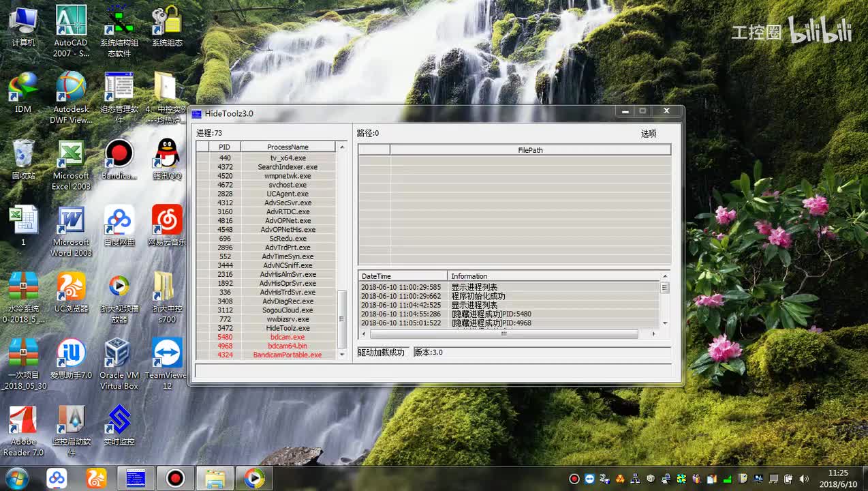Open file explorer from the taskbar
Image resolution: width=868 pixels, height=491 pixels.
(215, 479)
